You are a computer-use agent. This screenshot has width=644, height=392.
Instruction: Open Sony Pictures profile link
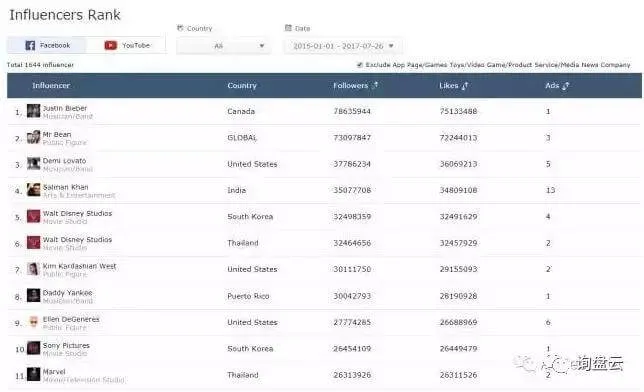tap(66, 345)
